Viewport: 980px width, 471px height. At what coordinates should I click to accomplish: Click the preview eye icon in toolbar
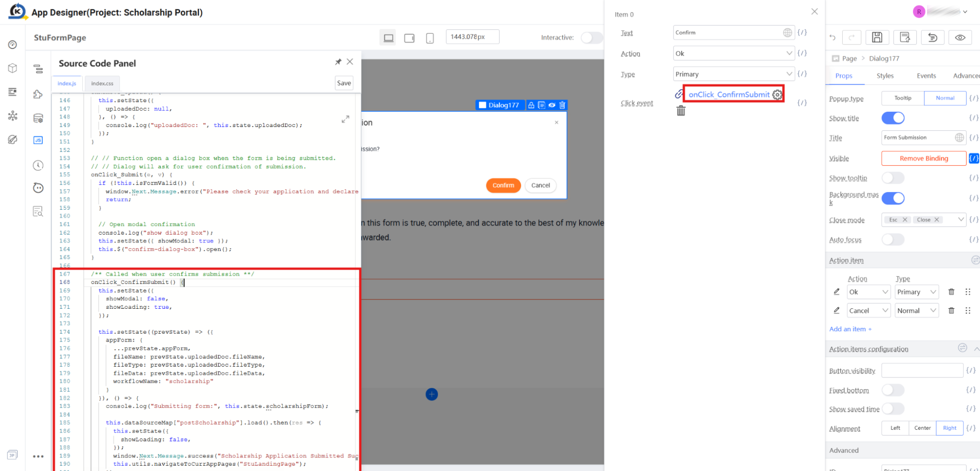tap(960, 37)
